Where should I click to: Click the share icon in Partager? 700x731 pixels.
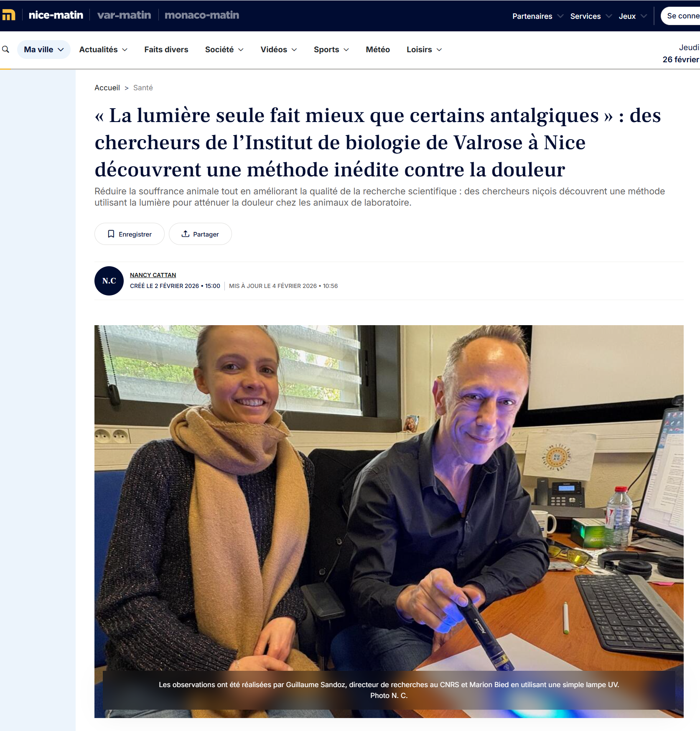[x=186, y=234]
